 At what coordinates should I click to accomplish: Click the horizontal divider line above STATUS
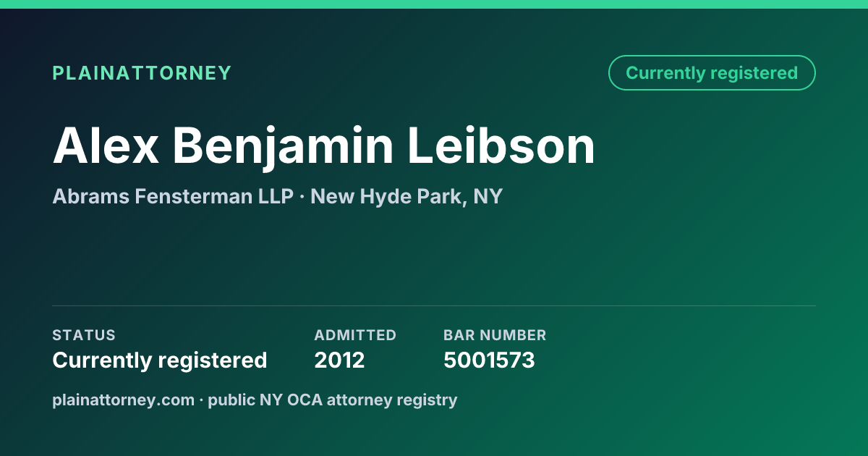[x=434, y=305]
